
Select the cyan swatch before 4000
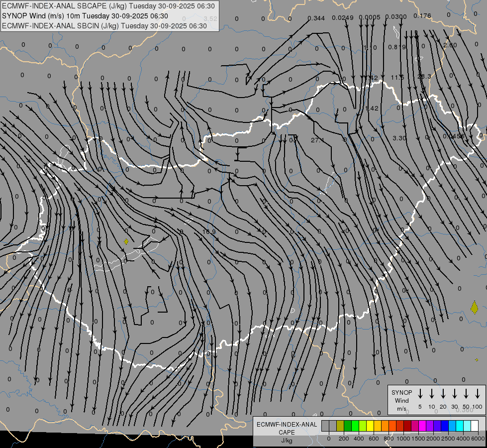(459, 426)
